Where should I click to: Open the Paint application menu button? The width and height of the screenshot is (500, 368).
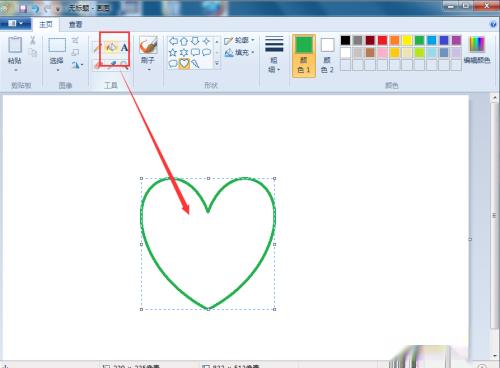pyautogui.click(x=15, y=24)
